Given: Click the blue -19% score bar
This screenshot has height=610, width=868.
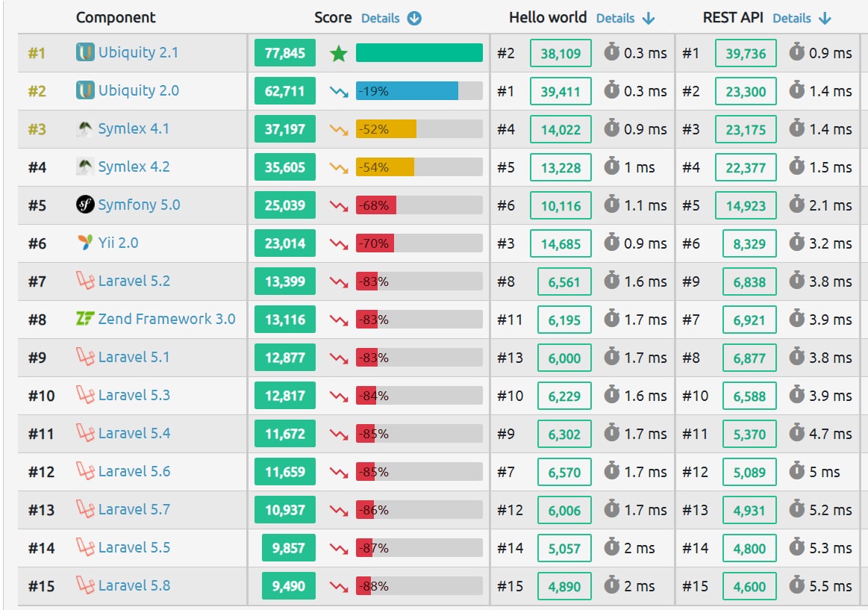Looking at the screenshot, I should [407, 91].
